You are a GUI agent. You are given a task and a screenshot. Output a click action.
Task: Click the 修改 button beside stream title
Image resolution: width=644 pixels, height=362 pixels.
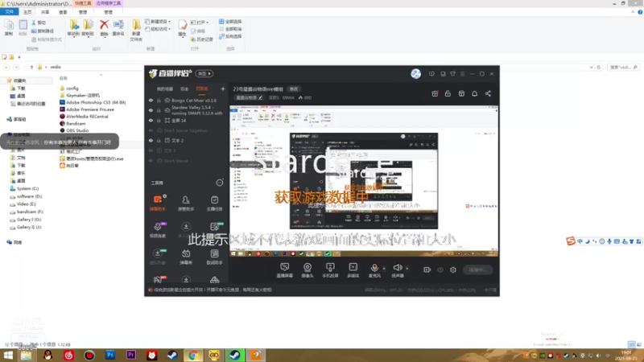(x=294, y=89)
